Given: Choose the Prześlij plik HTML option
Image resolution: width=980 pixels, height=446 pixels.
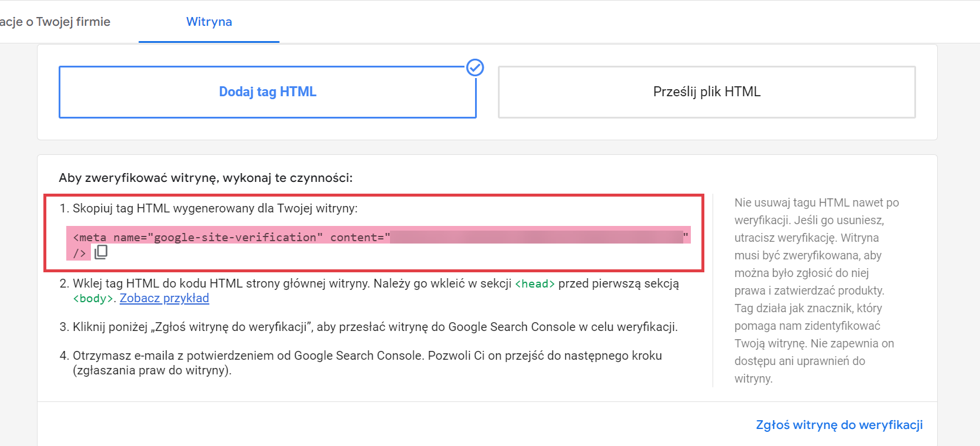Looking at the screenshot, I should point(706,92).
